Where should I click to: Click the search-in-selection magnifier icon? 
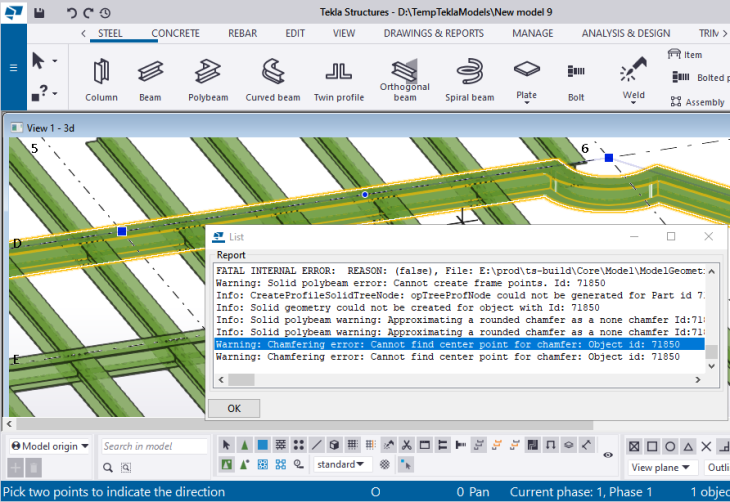[x=126, y=467]
